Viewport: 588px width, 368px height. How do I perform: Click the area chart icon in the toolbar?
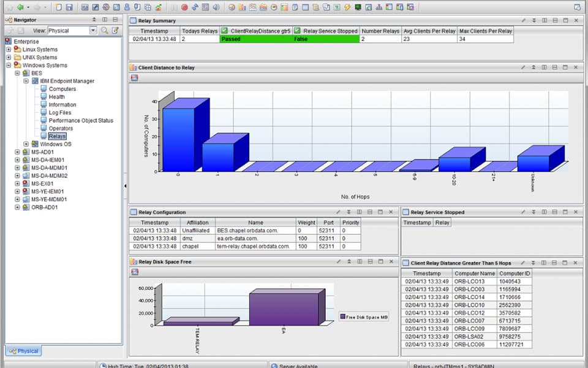[x=263, y=7]
